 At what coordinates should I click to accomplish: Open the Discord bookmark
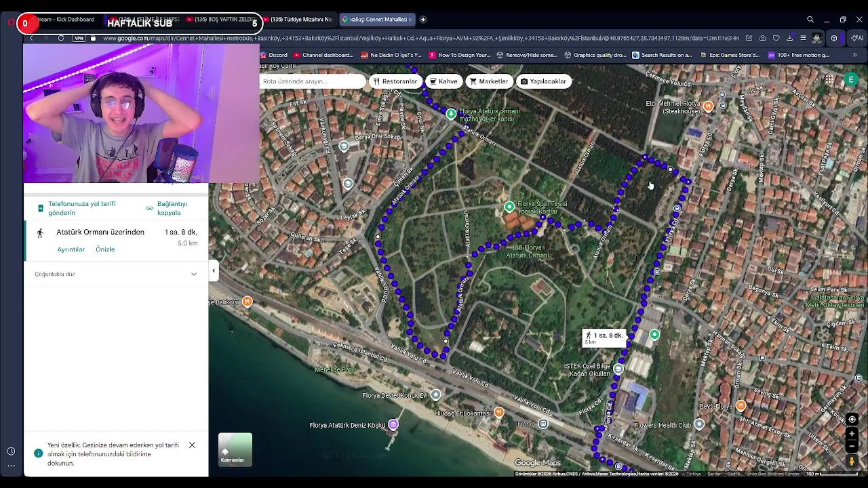[x=273, y=55]
